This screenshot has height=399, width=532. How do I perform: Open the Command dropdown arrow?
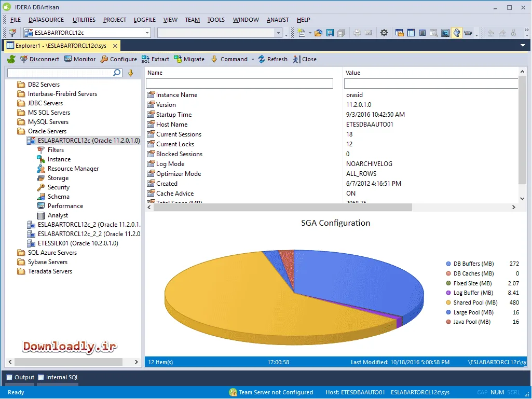pos(253,59)
